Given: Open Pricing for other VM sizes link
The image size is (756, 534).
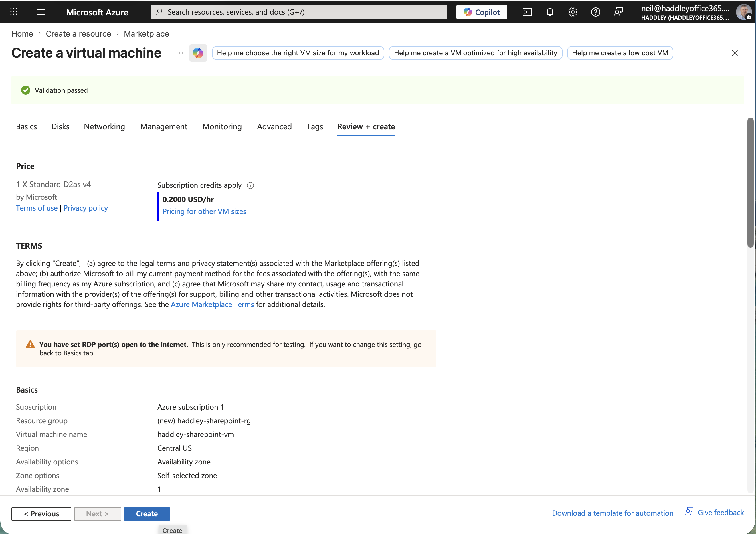Looking at the screenshot, I should [205, 211].
